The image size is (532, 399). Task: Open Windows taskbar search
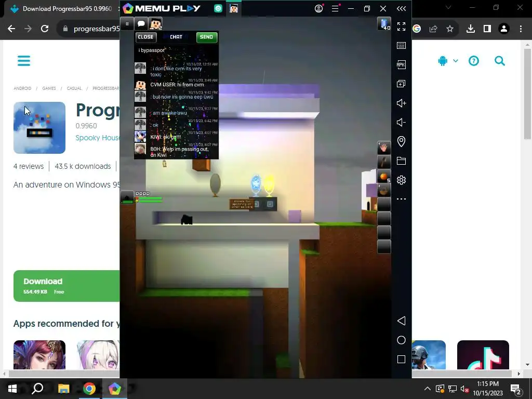click(x=37, y=389)
